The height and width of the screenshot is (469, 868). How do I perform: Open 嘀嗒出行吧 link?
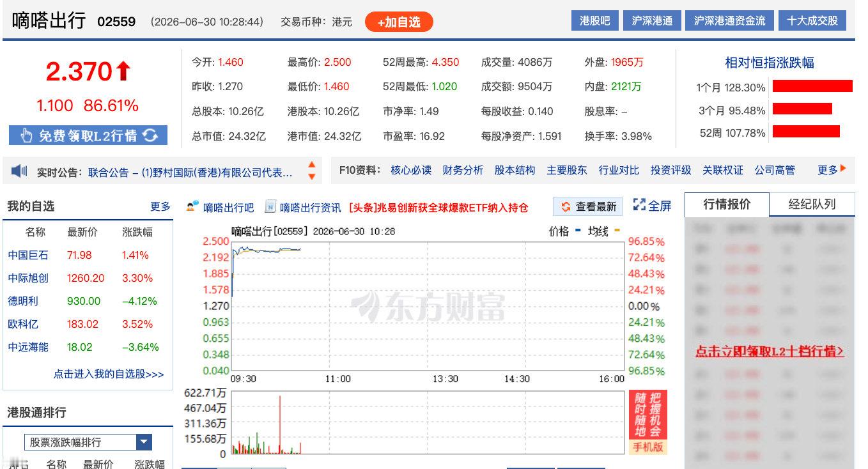tap(228, 208)
